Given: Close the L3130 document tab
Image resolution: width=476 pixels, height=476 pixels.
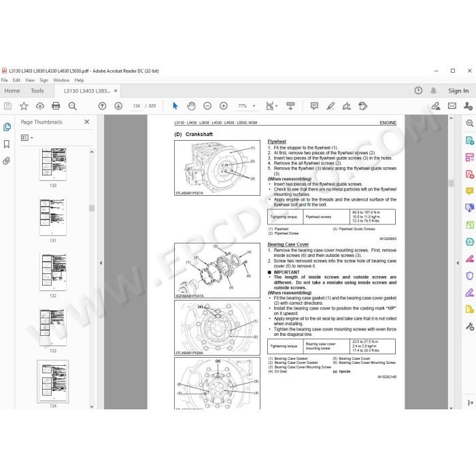Looking at the screenshot, I should click(x=116, y=90).
